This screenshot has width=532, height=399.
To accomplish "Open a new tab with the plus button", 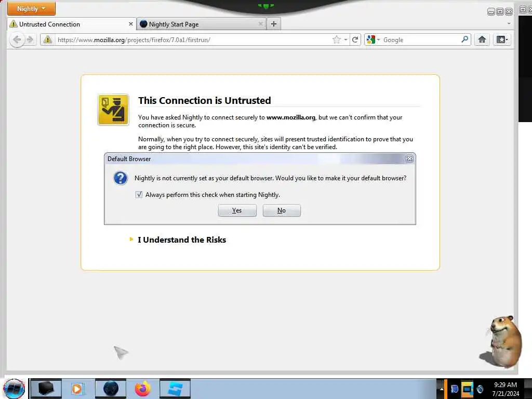I will [274, 24].
